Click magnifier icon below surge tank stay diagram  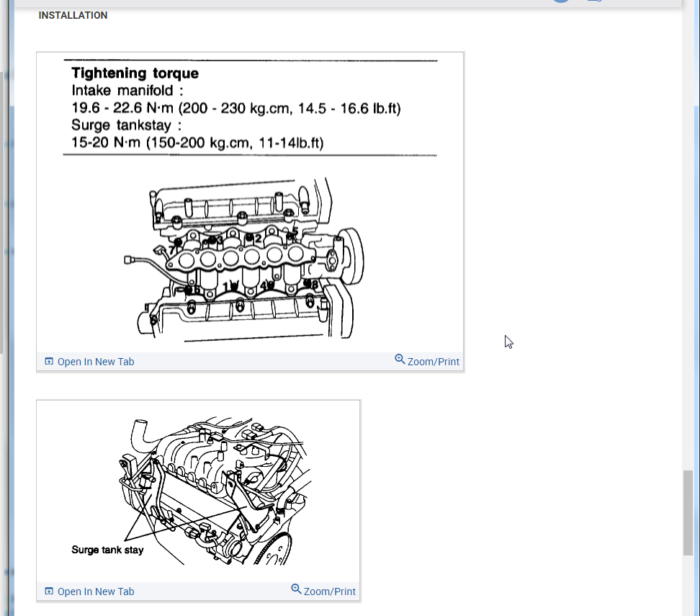296,589
